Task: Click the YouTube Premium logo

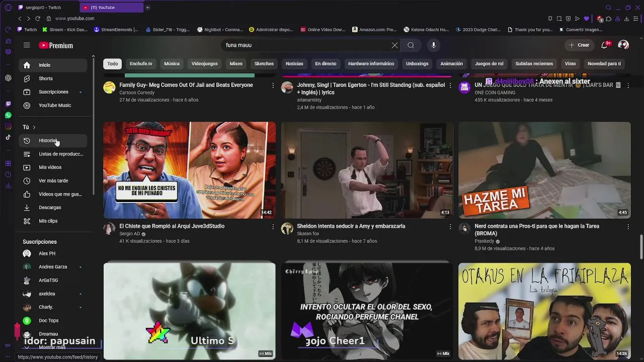Action: coord(56,45)
